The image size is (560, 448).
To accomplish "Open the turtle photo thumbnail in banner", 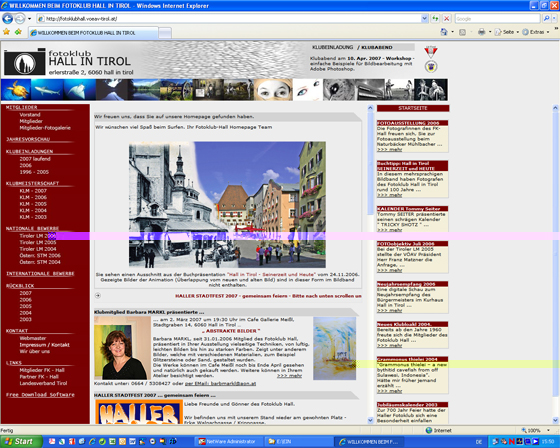I will tap(16, 90).
